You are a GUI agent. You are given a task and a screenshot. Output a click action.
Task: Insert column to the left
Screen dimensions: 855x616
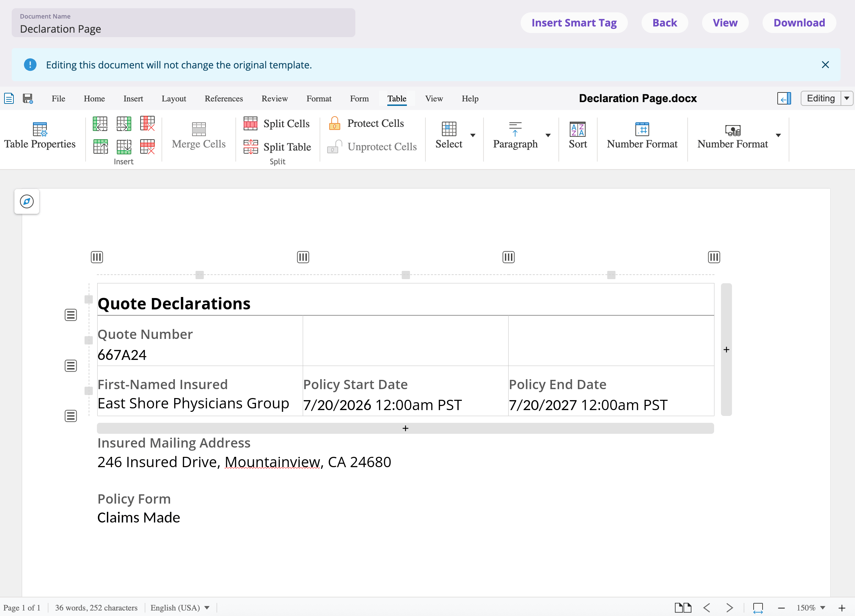(100, 124)
